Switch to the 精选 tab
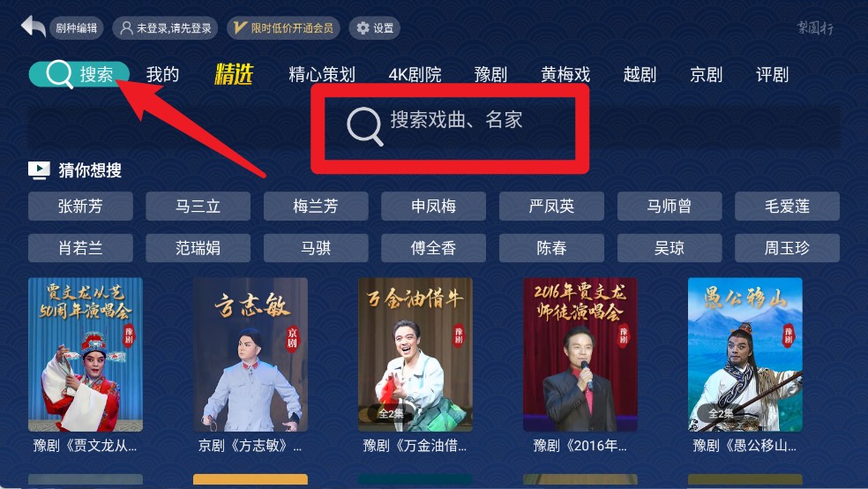The width and height of the screenshot is (868, 489). (234, 74)
